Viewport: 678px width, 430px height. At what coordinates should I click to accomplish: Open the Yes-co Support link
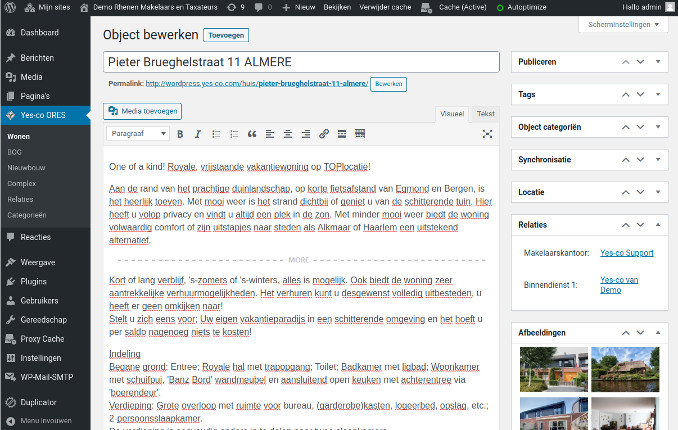(x=627, y=253)
